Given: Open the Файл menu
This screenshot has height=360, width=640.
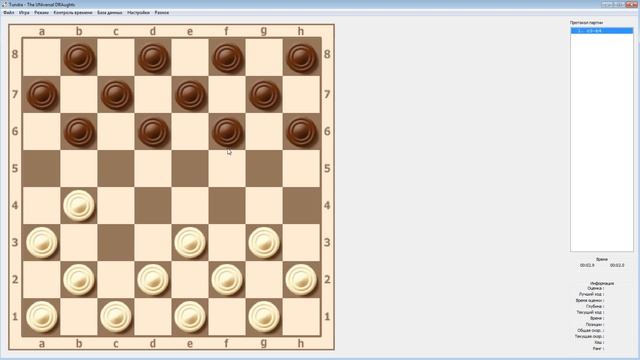Looking at the screenshot, I should pos(9,13).
